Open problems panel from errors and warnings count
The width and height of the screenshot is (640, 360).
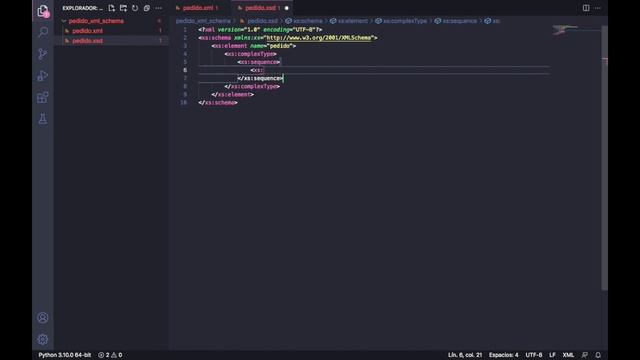tap(110, 355)
